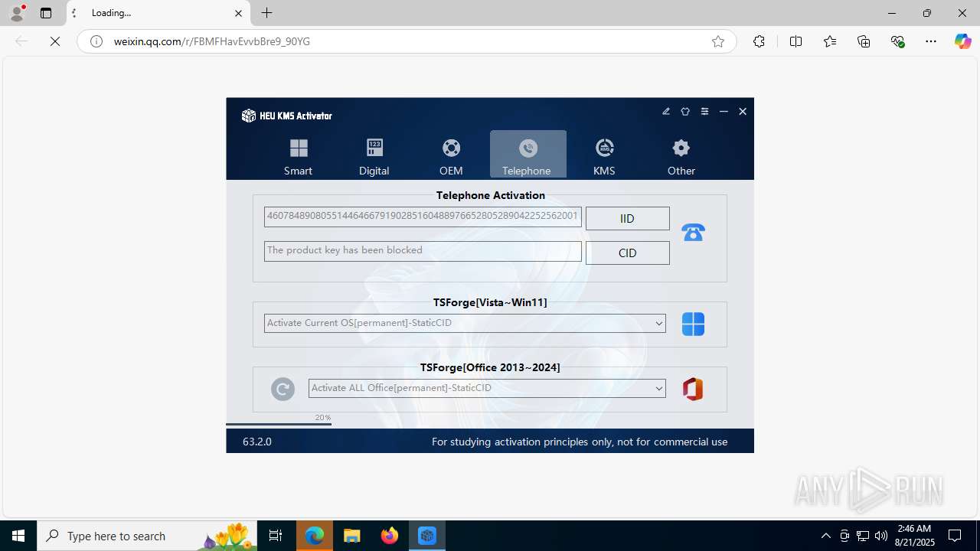Select the Telephone tab
980x551 pixels.
click(528, 155)
